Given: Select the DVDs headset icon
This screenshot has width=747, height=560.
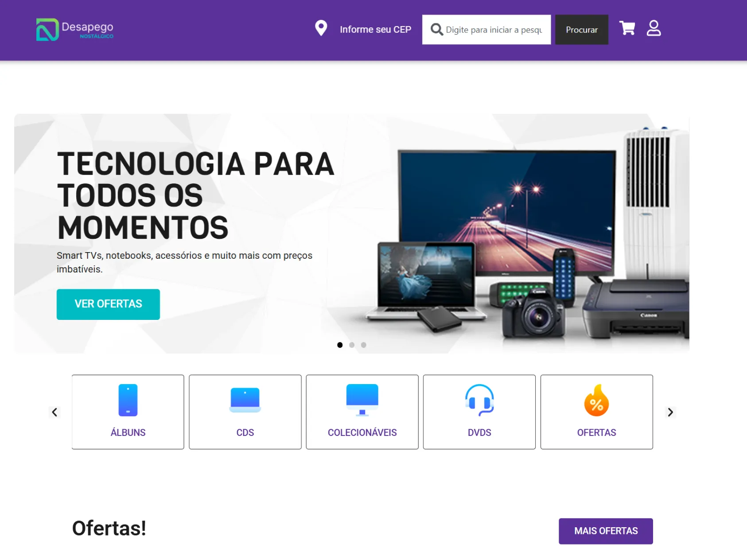Looking at the screenshot, I should pos(479,400).
